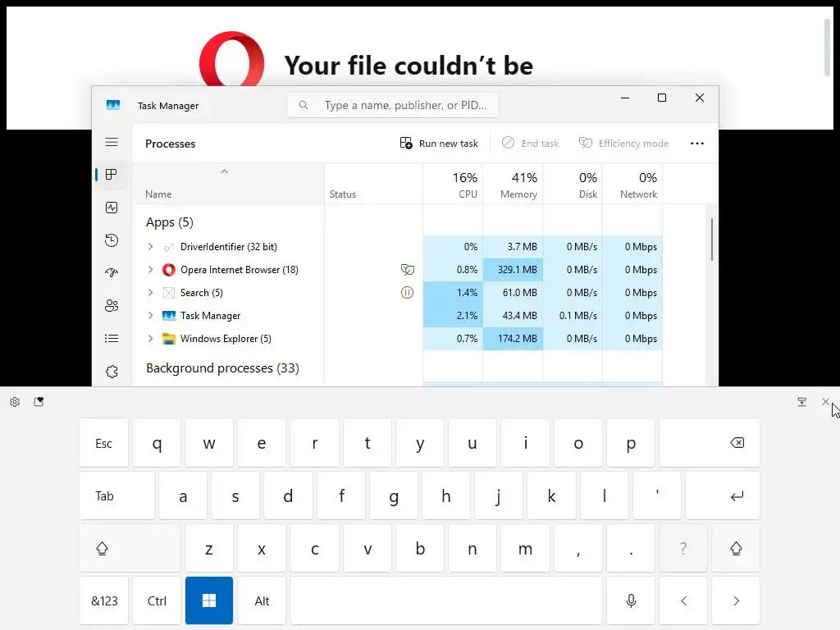Click the Task Manager app icon in title bar

(113, 105)
